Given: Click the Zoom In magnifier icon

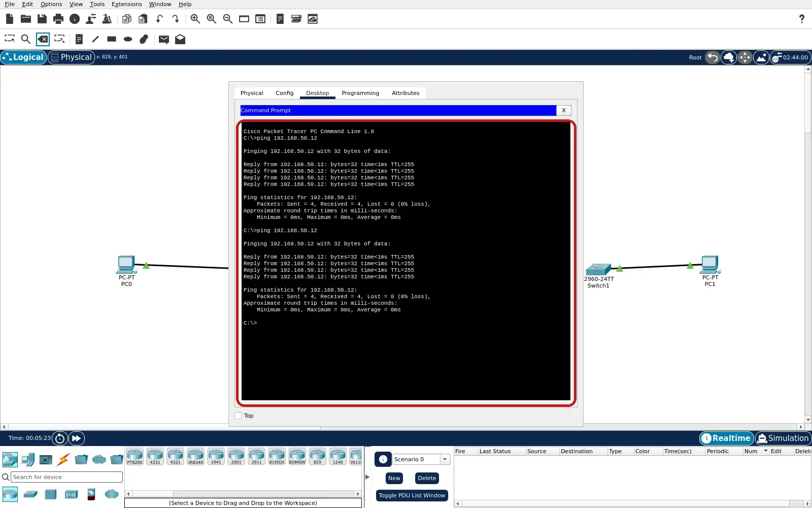Looking at the screenshot, I should (195, 19).
